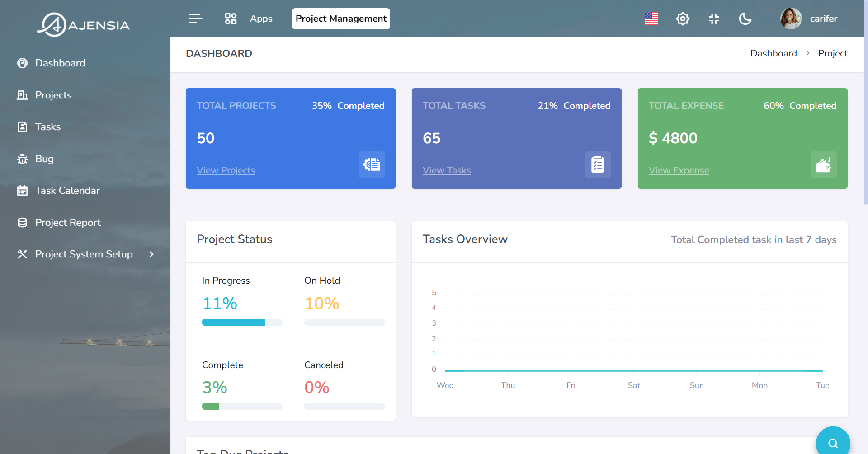The width and height of the screenshot is (868, 454).
Task: Open the settings gear icon
Action: coord(682,19)
